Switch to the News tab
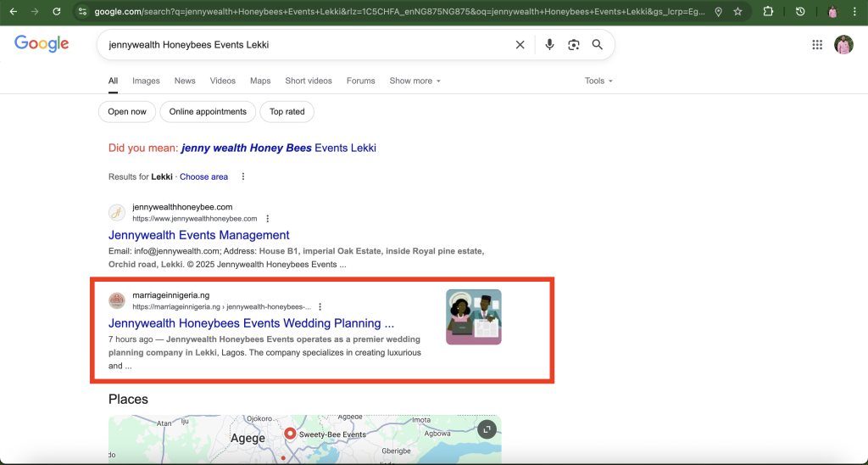 (x=185, y=81)
